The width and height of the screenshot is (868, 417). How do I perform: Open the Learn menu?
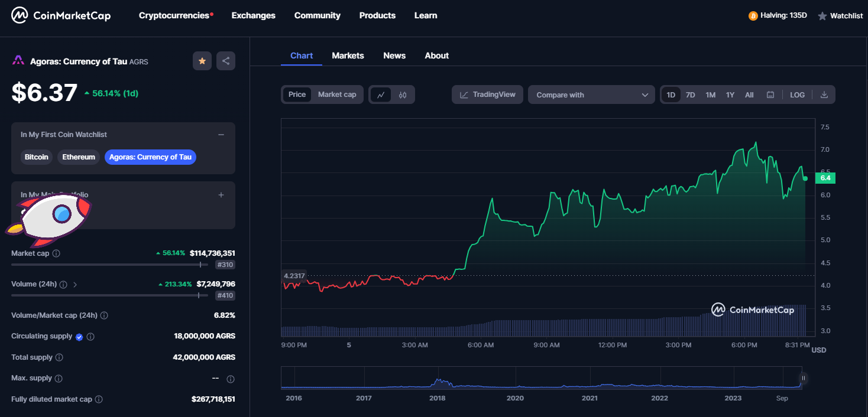[426, 15]
